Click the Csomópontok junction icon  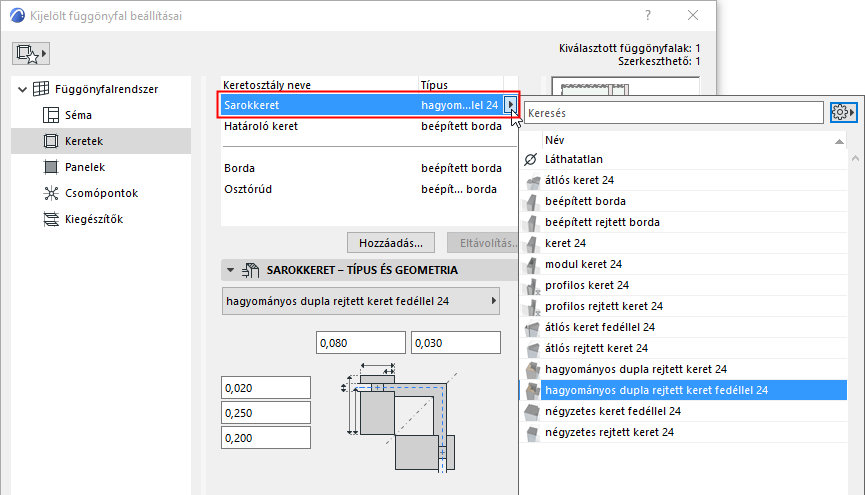tap(51, 193)
